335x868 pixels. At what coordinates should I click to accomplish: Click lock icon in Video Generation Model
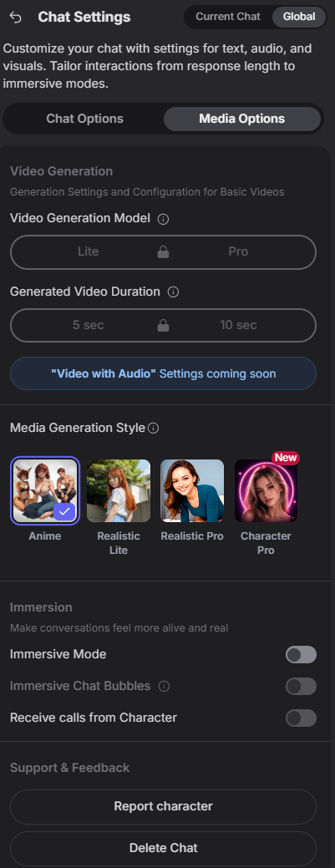click(163, 252)
